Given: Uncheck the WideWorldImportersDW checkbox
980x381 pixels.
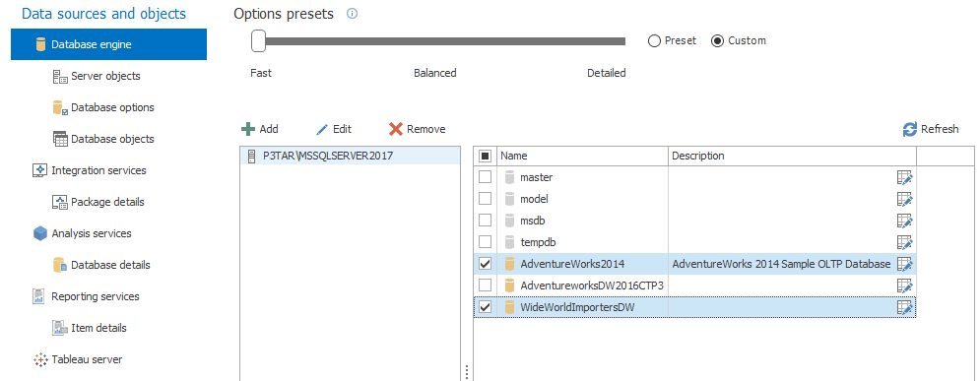Looking at the screenshot, I should tap(485, 307).
